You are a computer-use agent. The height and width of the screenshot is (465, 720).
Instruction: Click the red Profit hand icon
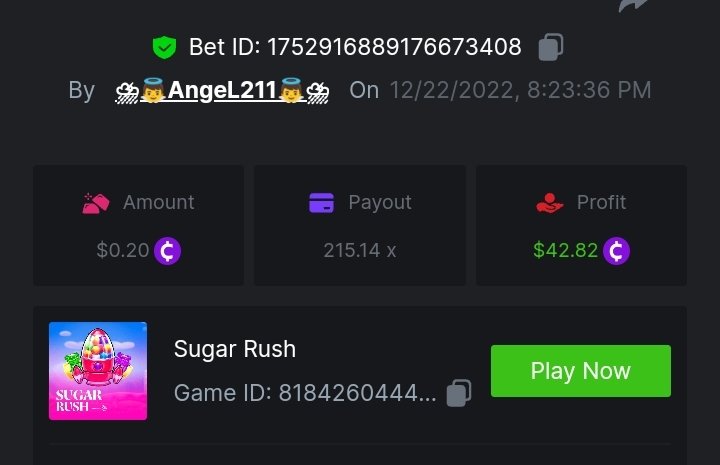(x=550, y=203)
